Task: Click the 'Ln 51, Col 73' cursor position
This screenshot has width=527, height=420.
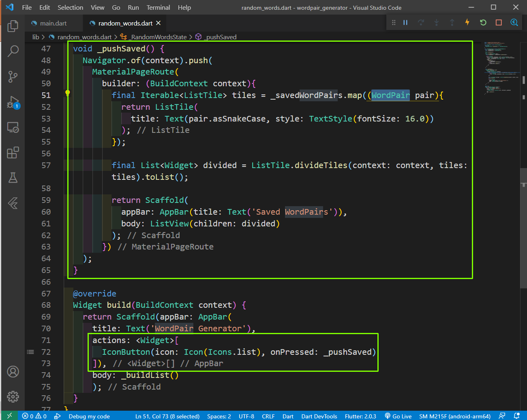Action: click(x=167, y=416)
